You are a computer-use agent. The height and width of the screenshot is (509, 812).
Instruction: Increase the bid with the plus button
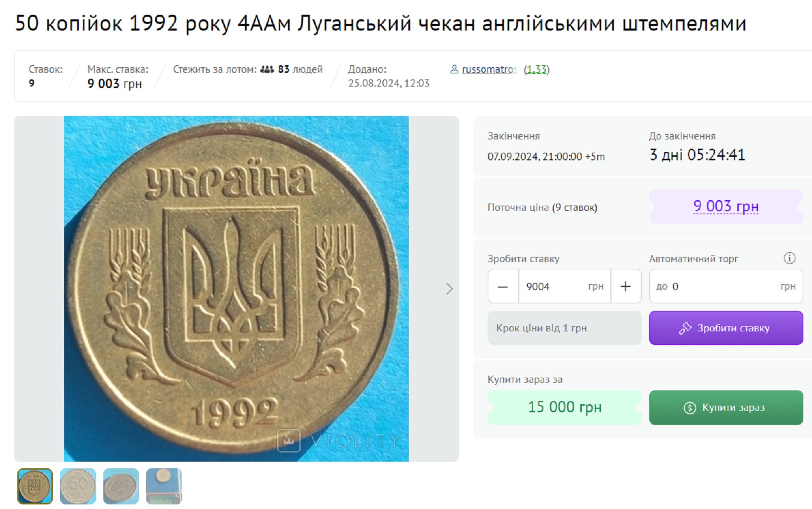click(626, 287)
